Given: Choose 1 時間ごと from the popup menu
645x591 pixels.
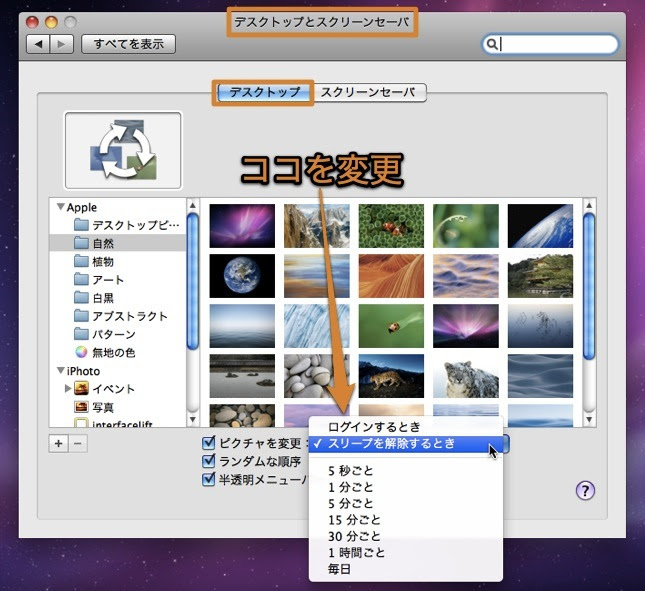Looking at the screenshot, I should [x=406, y=552].
